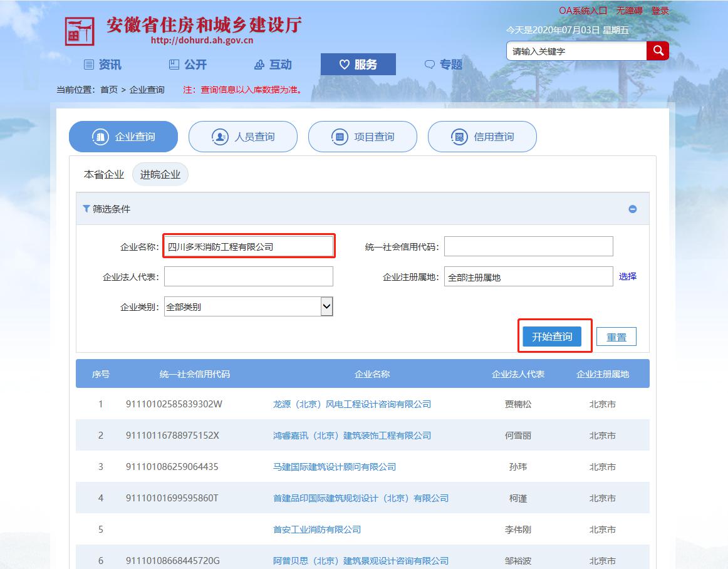
Task: Open the 专题 navigation menu
Action: coord(444,65)
